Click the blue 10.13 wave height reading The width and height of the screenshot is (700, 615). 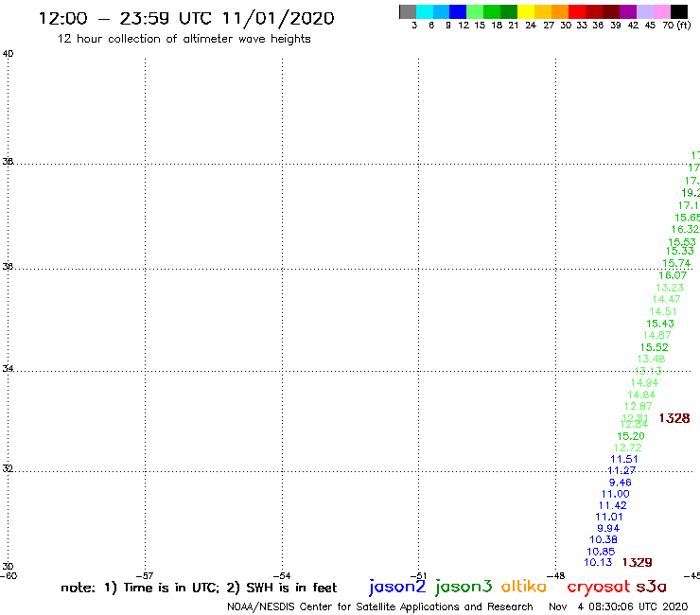click(598, 562)
